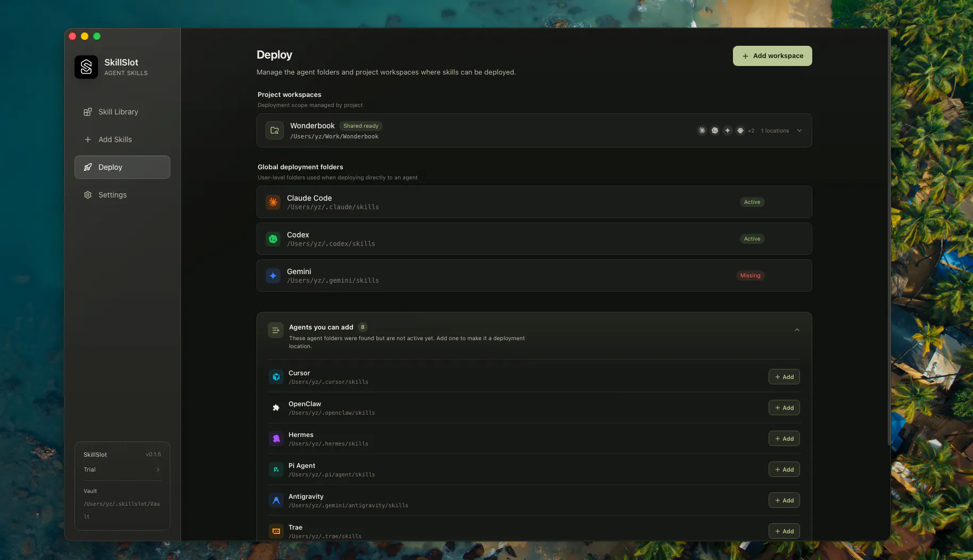Click the SkillSlot logo in the sidebar
The height and width of the screenshot is (560, 973).
click(86, 67)
